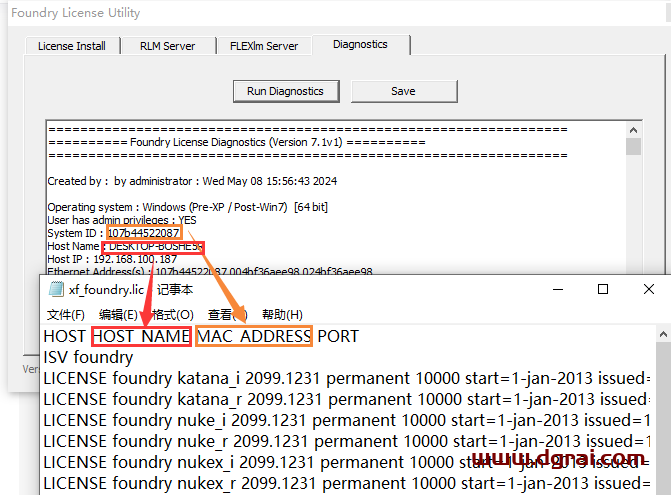
Task: Click the System ID value 107b44522087
Action: pos(143,233)
